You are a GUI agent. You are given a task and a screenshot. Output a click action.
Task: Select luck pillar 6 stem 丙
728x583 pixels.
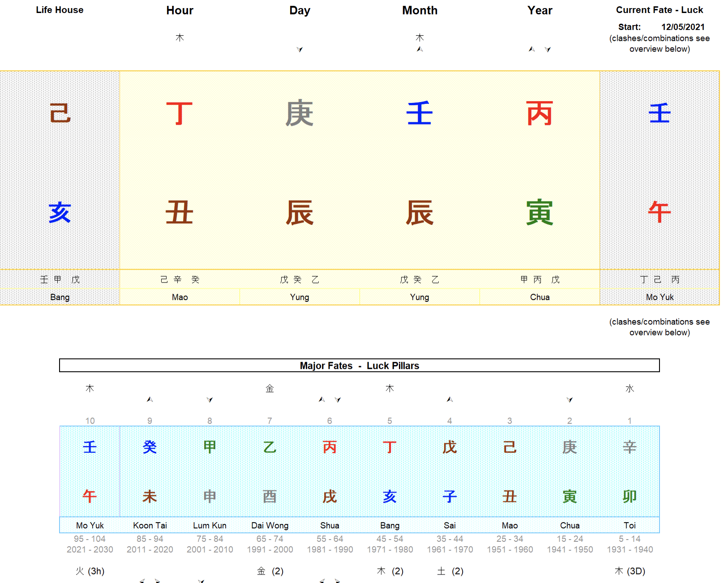tap(330, 447)
